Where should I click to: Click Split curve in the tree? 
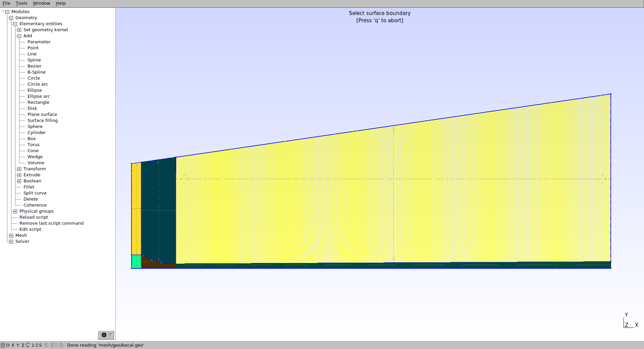[x=35, y=193]
